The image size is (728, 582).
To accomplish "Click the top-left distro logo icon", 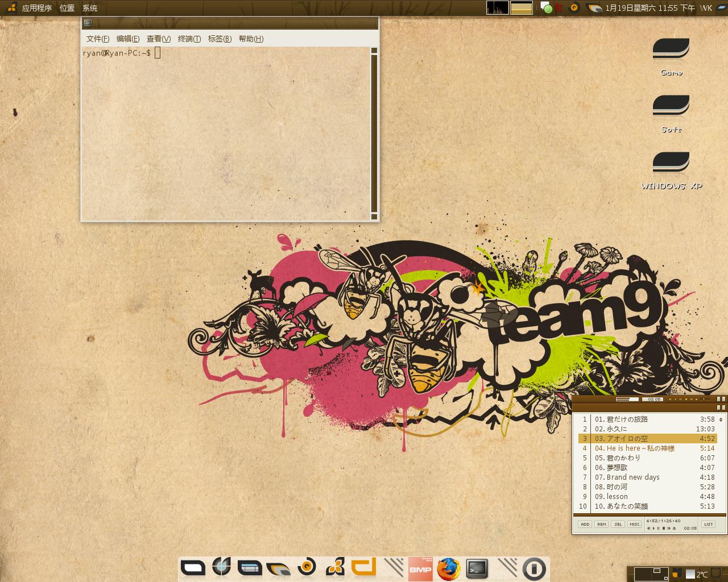I will tap(11, 8).
